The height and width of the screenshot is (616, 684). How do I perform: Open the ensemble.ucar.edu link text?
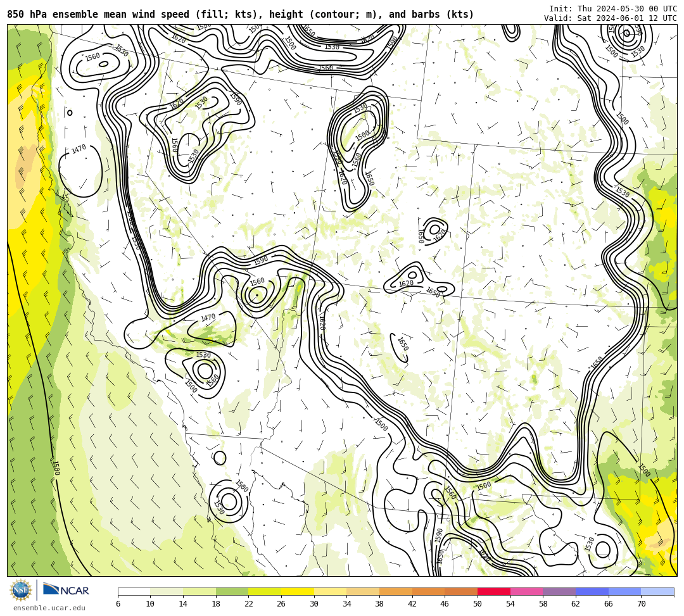click(49, 608)
